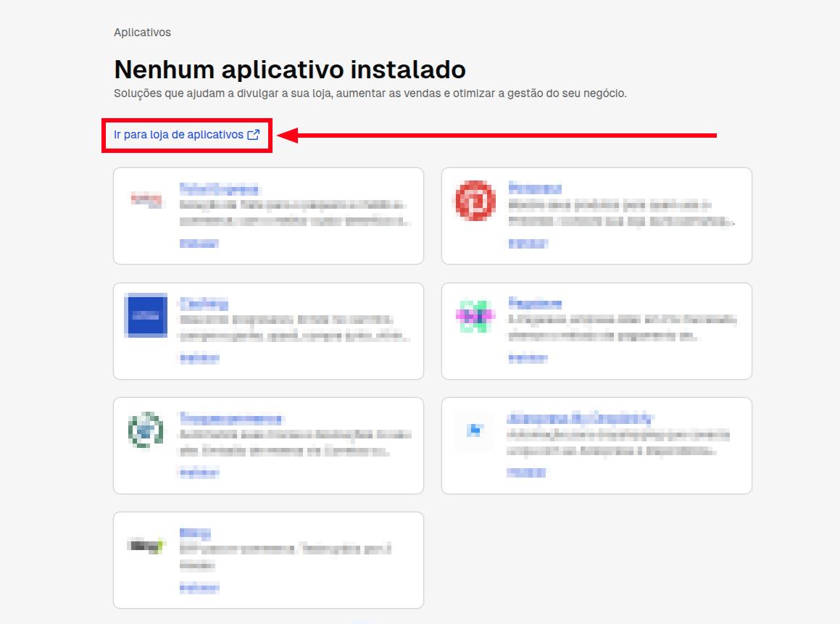Click the small pink-red app logo
This screenshot has width=840, height=624.
[x=146, y=200]
